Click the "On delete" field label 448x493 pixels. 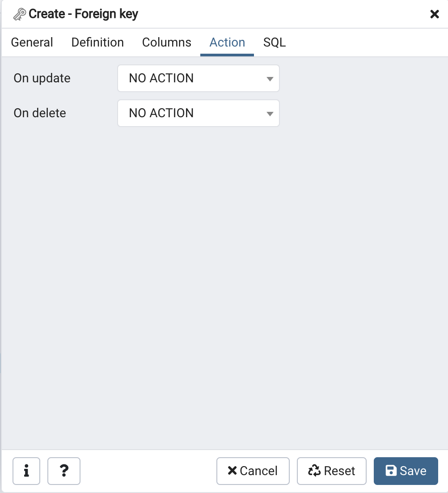point(40,113)
